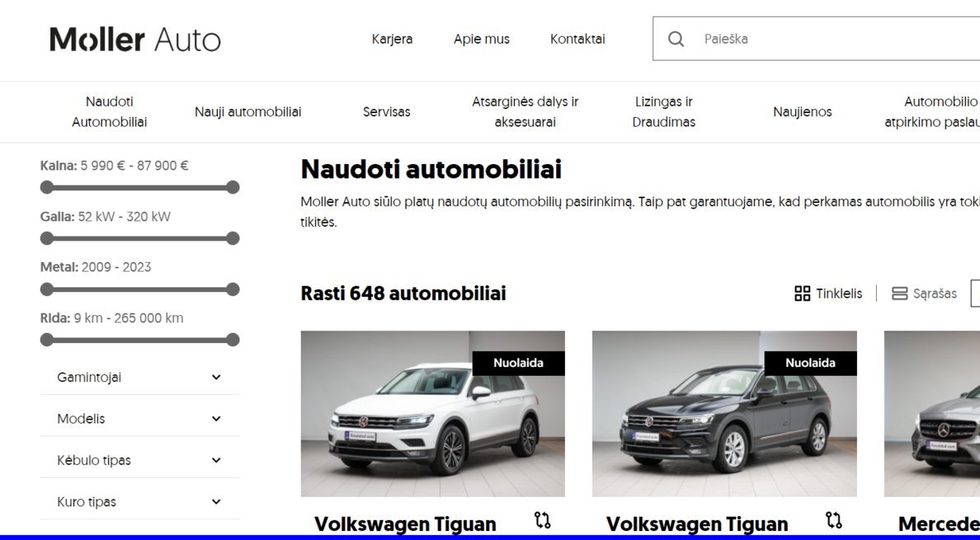Click the search magnifier icon
This screenshot has width=980, height=540.
click(676, 39)
